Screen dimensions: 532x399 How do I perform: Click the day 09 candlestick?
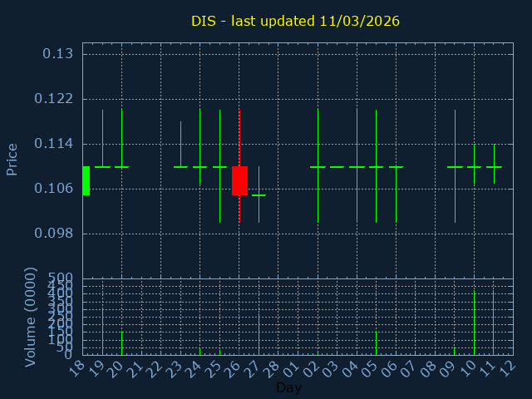[455, 166]
